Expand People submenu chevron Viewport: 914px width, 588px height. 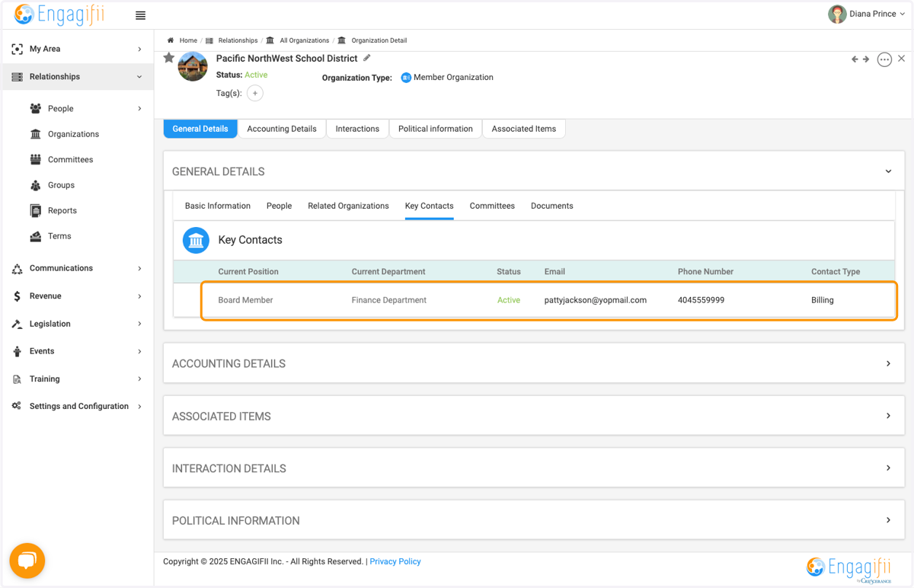point(139,109)
